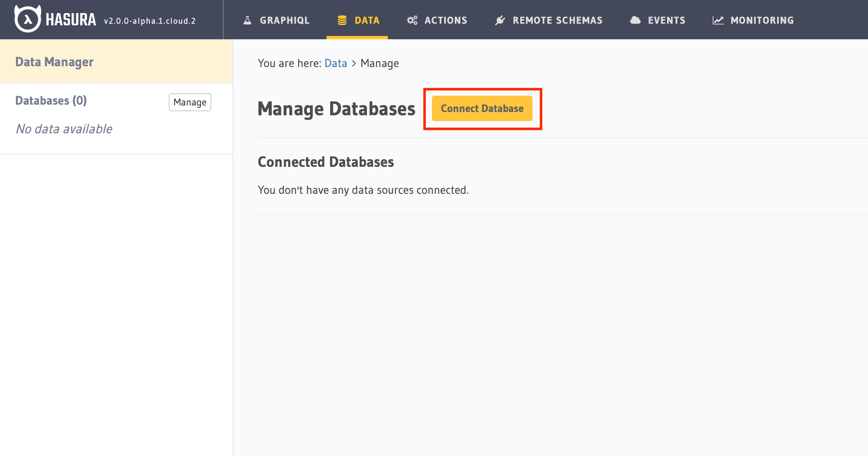
Task: Click the v2.0.0-alpha.1.cloud.2 version label
Action: (150, 21)
